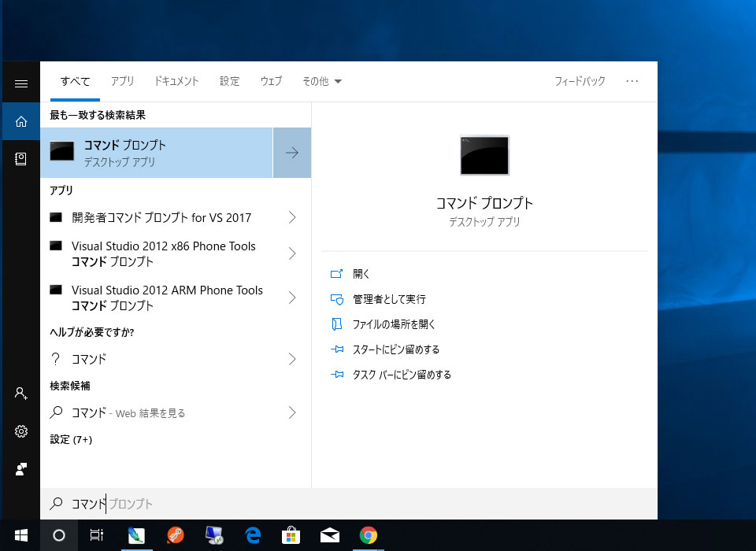Viewport: 756px width, 551px height.
Task: Switch to the 設定 tab
Action: tap(229, 81)
